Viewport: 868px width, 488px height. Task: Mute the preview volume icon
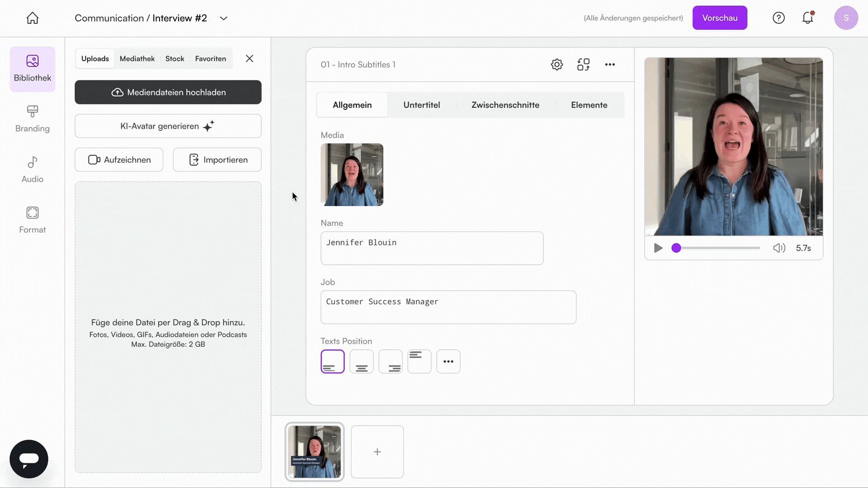[779, 248]
